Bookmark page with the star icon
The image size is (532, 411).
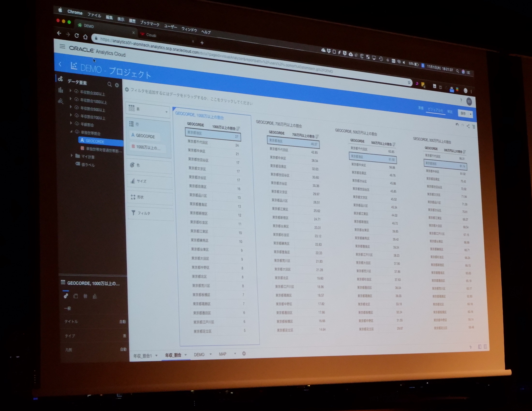(409, 82)
